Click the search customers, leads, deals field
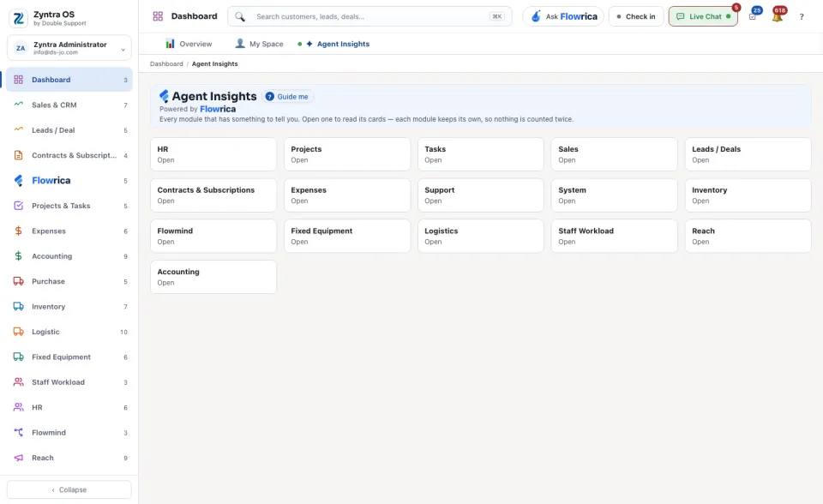The width and height of the screenshot is (823, 504). 369,17
